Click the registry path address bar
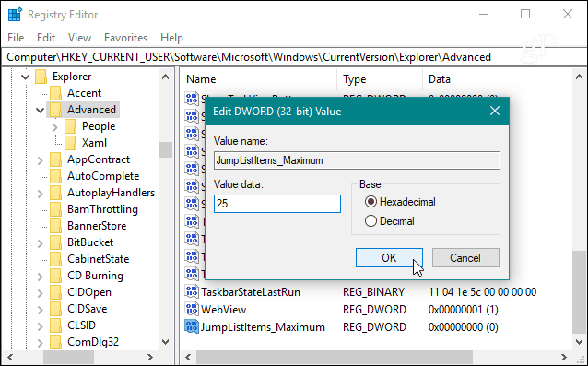The height and width of the screenshot is (366, 588). [x=294, y=57]
